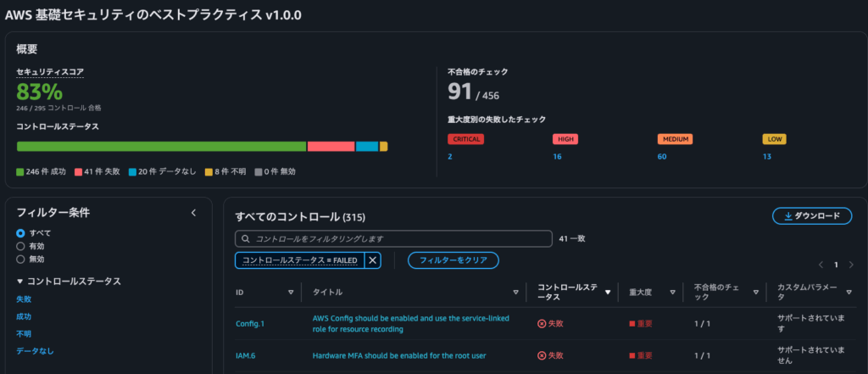The image size is (868, 374).
Task: Click the 246 / 295 コントロール 合格 text
Action: coord(58,108)
